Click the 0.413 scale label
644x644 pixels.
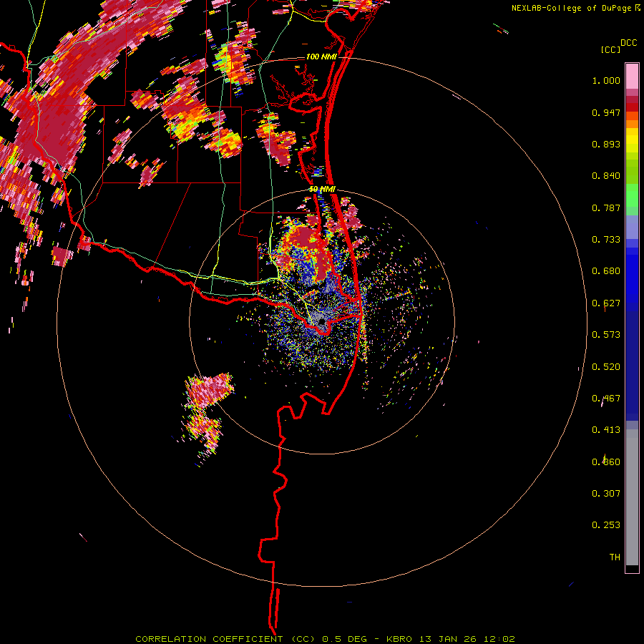[606, 430]
